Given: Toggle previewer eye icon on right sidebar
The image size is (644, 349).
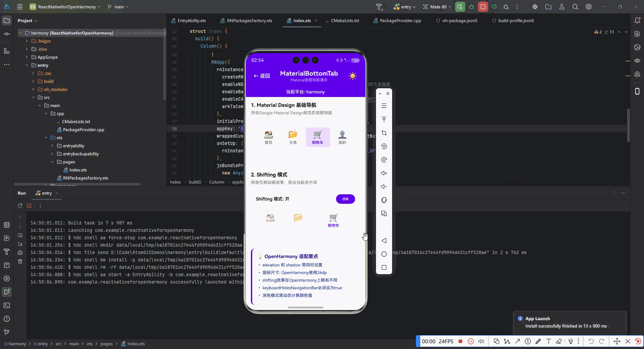Looking at the screenshot, I should pyautogui.click(x=637, y=61).
